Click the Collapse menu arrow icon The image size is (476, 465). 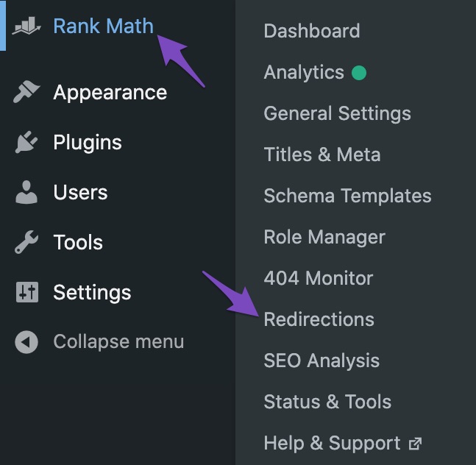[x=26, y=342]
